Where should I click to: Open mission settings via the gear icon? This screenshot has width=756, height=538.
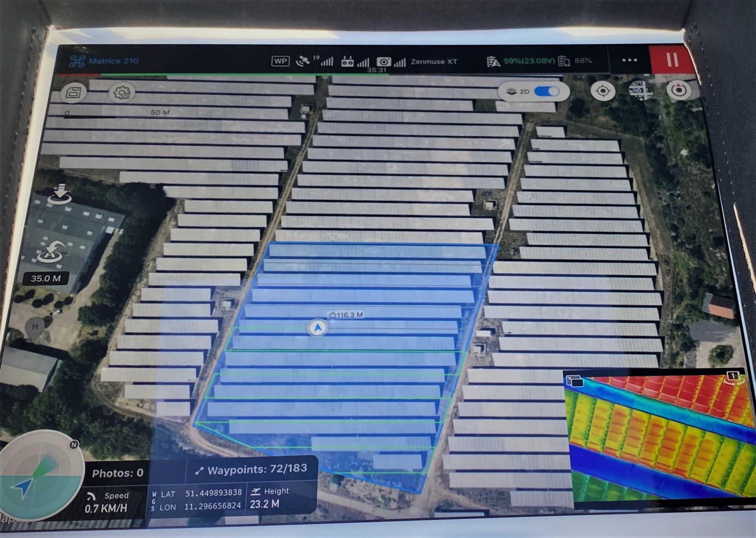[x=122, y=93]
